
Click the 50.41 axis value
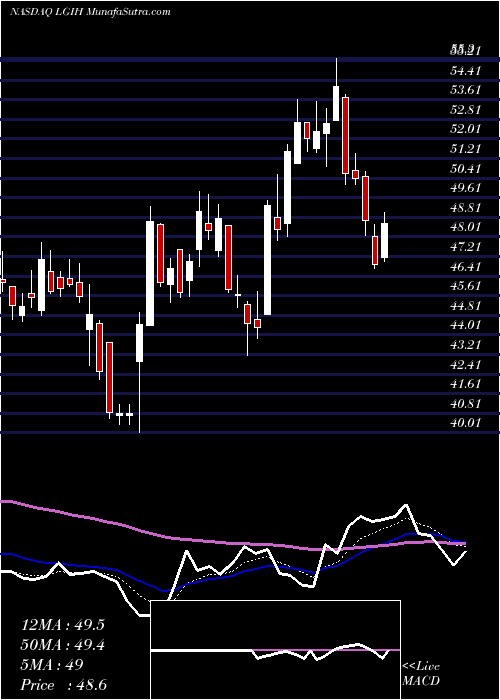click(466, 168)
